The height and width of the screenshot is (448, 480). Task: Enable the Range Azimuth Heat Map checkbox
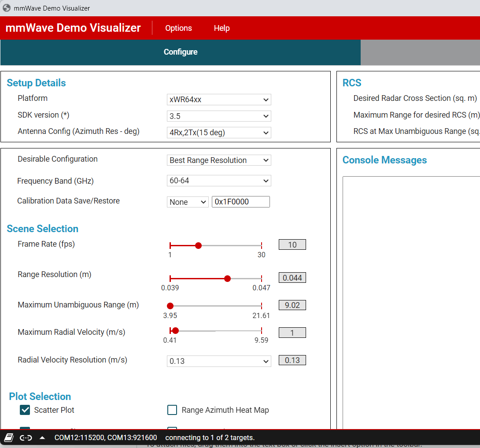coord(172,410)
